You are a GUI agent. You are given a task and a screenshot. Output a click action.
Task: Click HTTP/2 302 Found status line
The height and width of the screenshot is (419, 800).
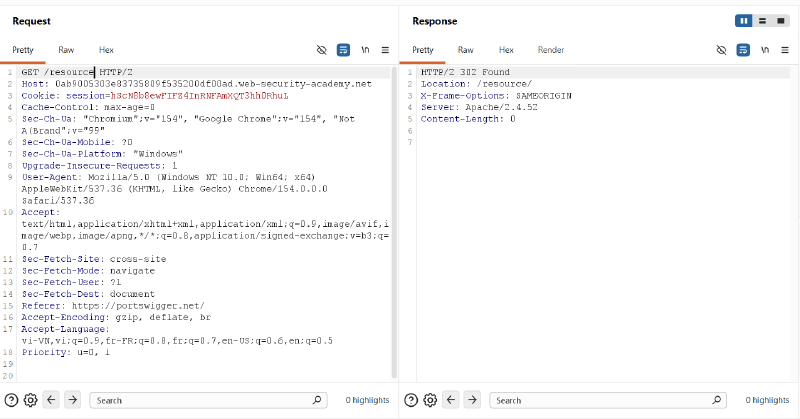[x=465, y=72]
